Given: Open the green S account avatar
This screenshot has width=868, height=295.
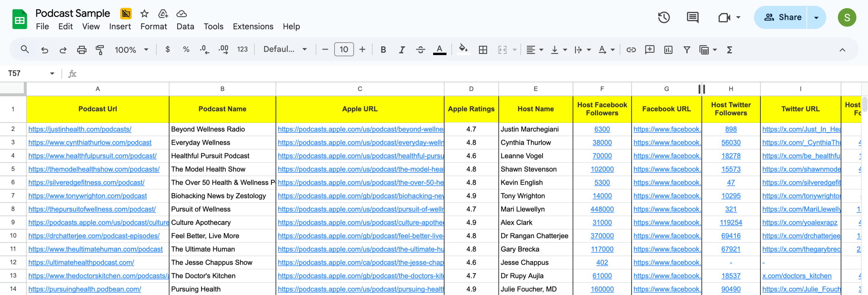Looking at the screenshot, I should coord(847,17).
